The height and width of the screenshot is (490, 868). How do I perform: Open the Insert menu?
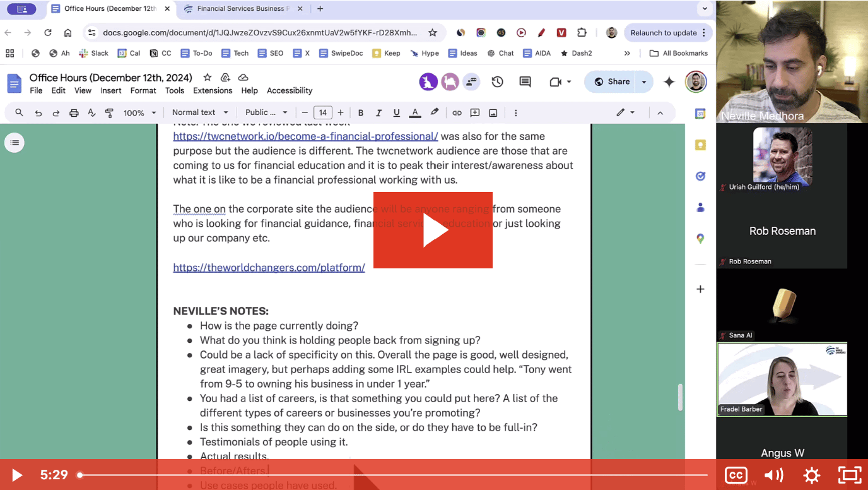[x=110, y=90]
